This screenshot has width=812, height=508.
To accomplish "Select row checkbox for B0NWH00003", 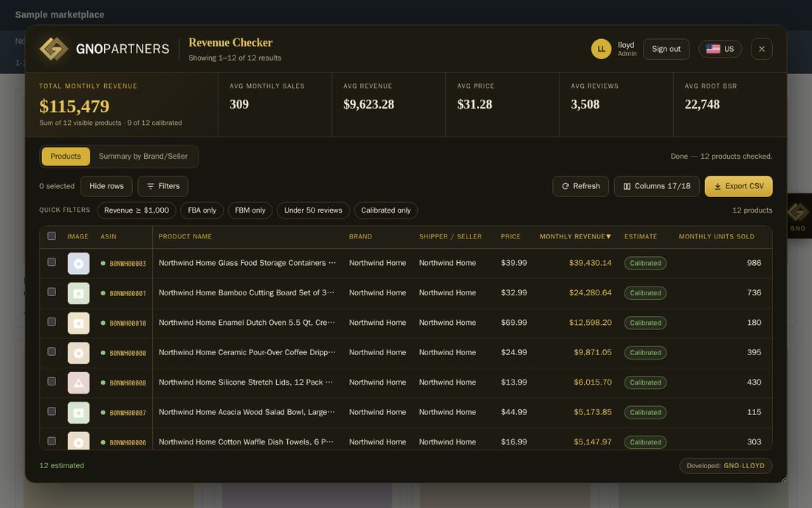I will [x=52, y=262].
